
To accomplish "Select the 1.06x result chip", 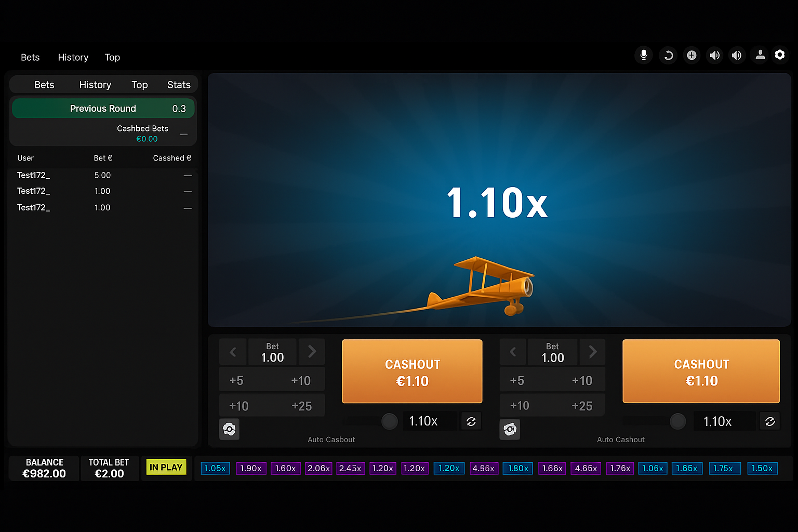I will [x=653, y=468].
